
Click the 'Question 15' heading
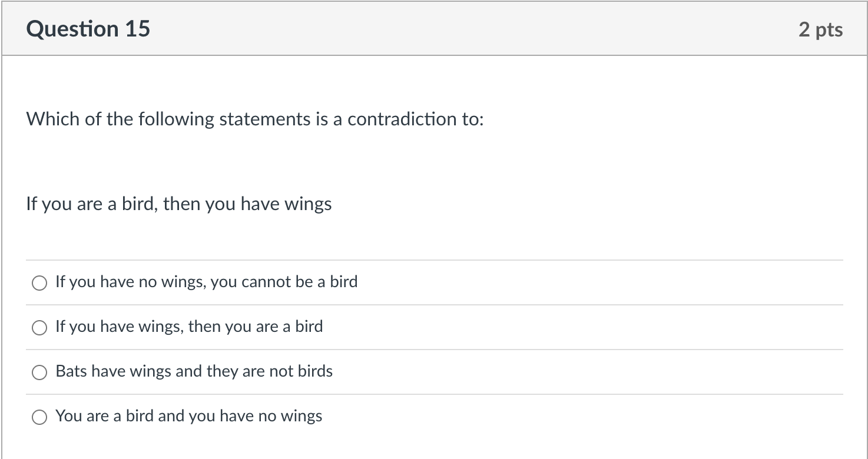click(88, 29)
